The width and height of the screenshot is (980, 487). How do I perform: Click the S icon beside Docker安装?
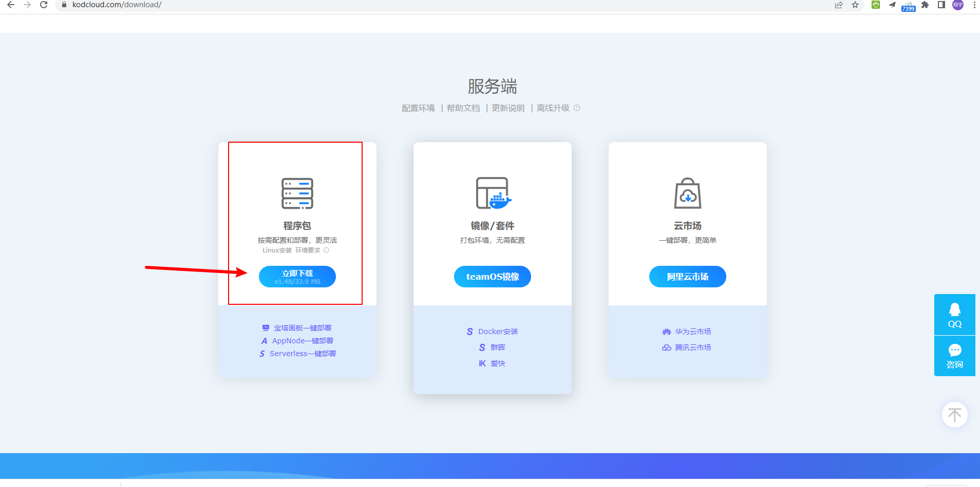[469, 332]
